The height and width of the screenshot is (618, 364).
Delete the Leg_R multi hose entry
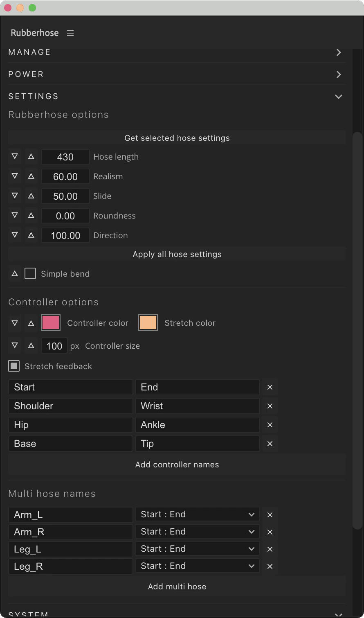(x=270, y=566)
